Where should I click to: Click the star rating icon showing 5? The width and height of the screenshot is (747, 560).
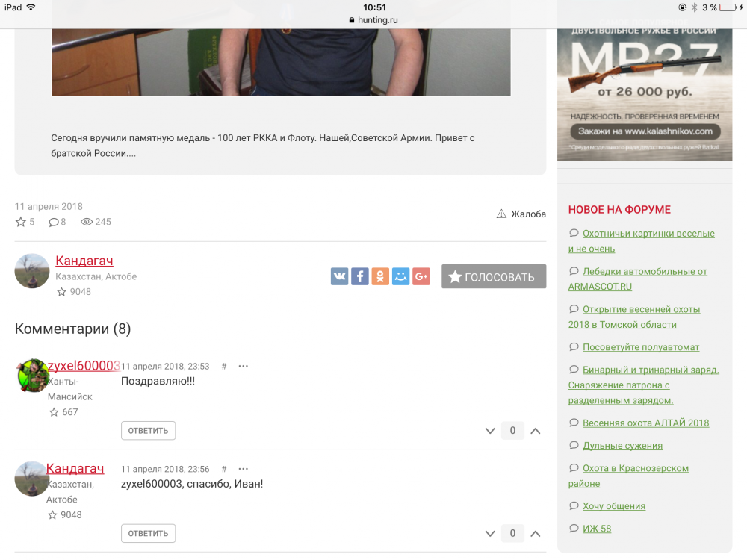[x=20, y=222]
